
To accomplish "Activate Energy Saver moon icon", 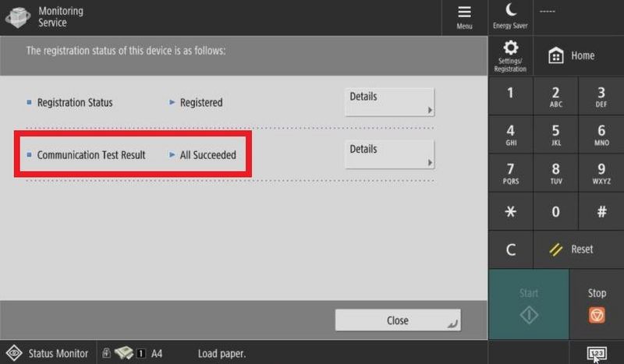I will 511,16.
